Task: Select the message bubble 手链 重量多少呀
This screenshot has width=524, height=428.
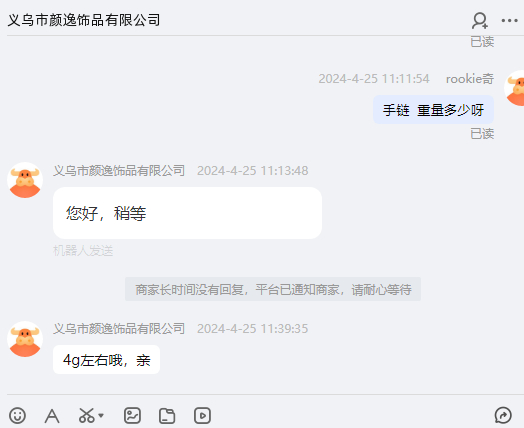Action: (433, 110)
